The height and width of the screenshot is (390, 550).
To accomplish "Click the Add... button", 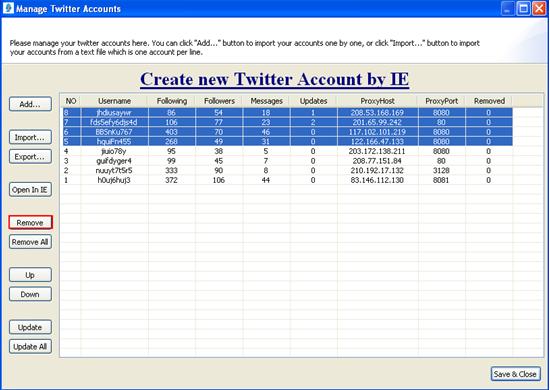I will pos(30,104).
